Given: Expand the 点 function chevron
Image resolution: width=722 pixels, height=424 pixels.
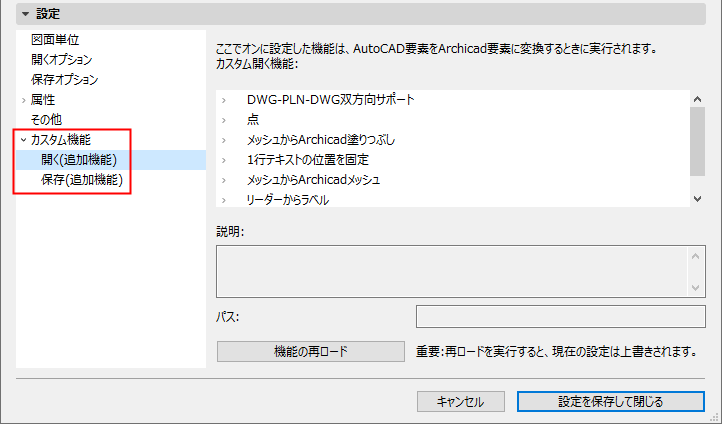Looking at the screenshot, I should (224, 120).
